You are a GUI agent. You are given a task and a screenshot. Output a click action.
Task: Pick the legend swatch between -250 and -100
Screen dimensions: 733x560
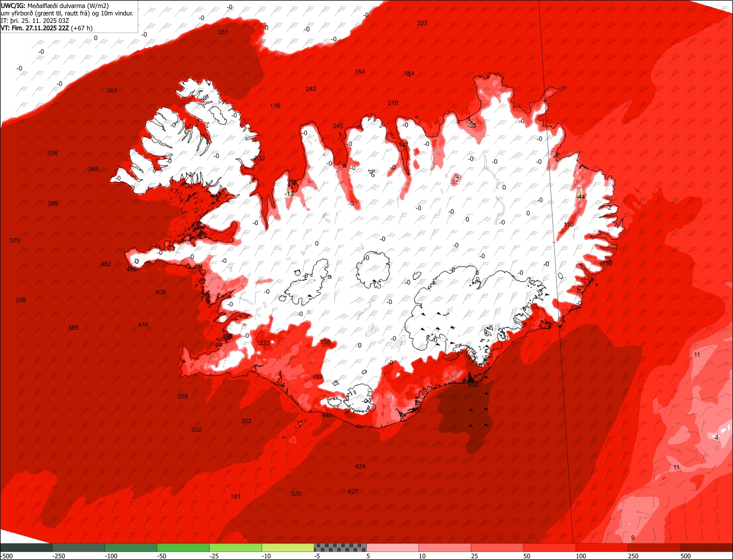78,547
